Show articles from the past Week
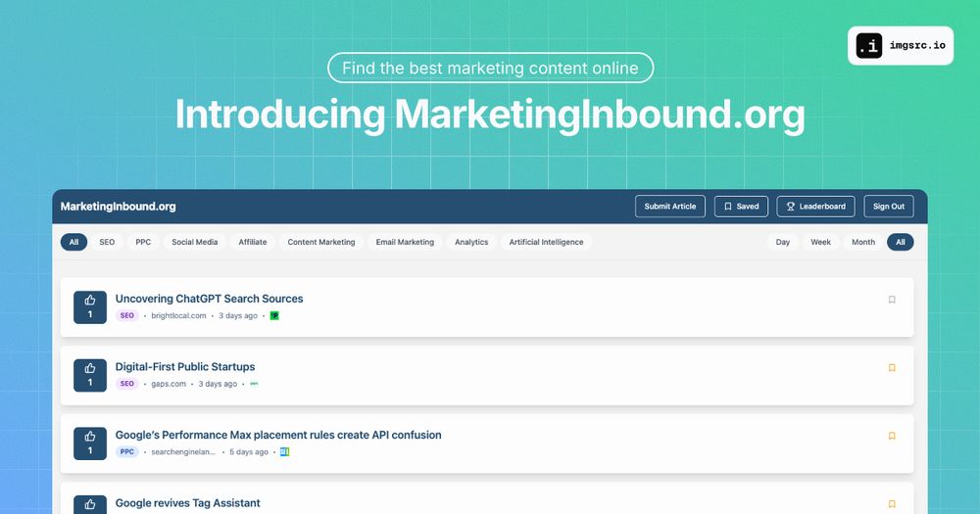This screenshot has width=980, height=514. click(x=820, y=243)
